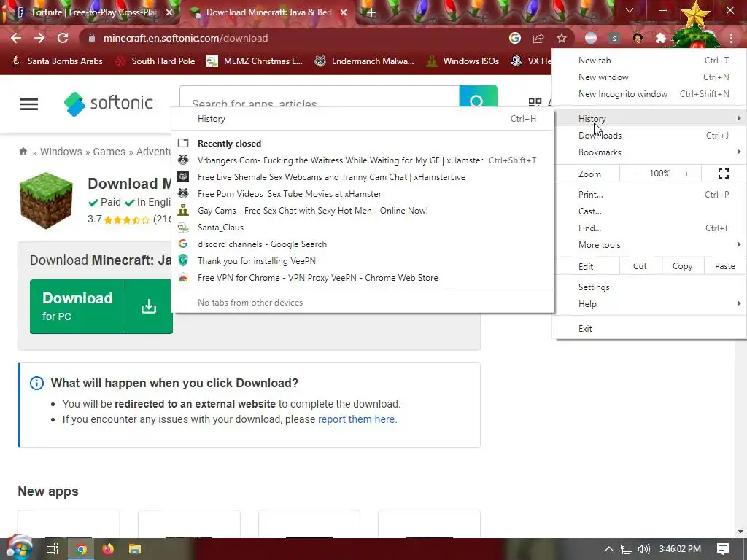
Task: Open the Extensions puzzle piece menu
Action: [x=660, y=38]
